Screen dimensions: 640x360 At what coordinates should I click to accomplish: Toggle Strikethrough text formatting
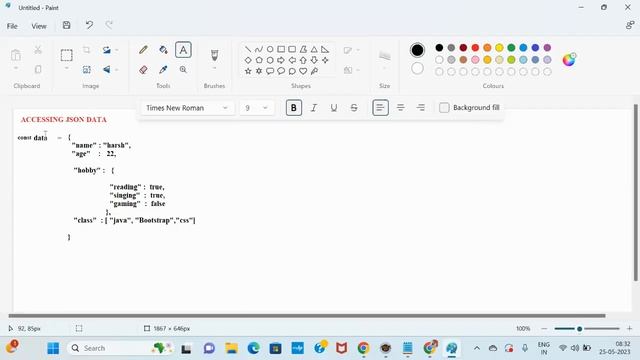click(x=354, y=108)
